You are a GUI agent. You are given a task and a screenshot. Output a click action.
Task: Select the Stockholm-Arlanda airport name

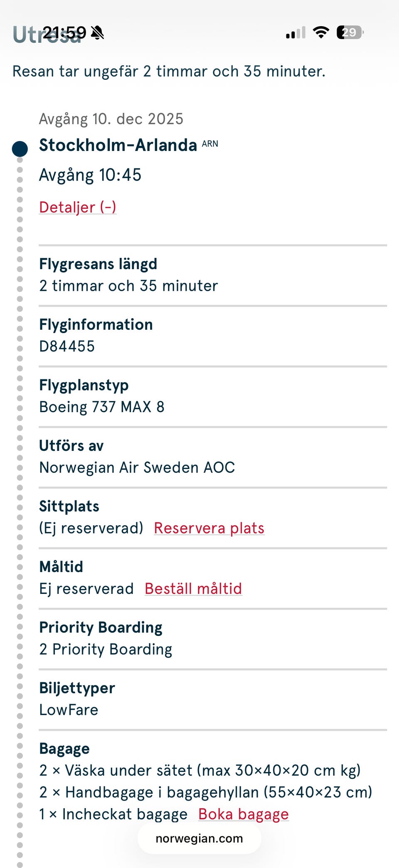coord(118,145)
